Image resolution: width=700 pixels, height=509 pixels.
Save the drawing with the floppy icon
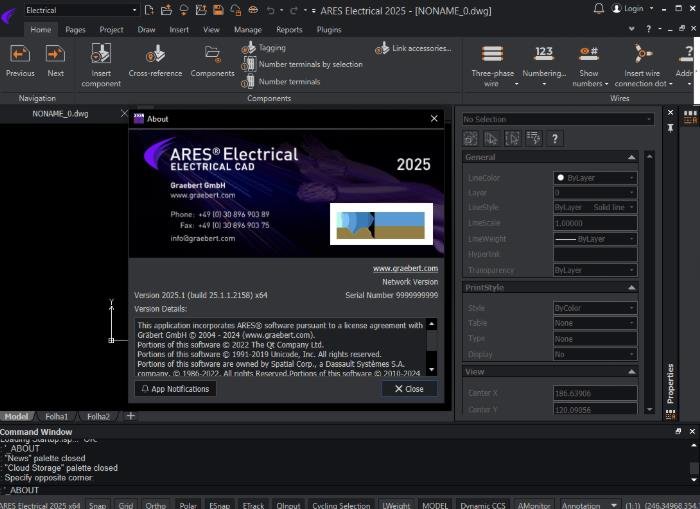(x=218, y=10)
